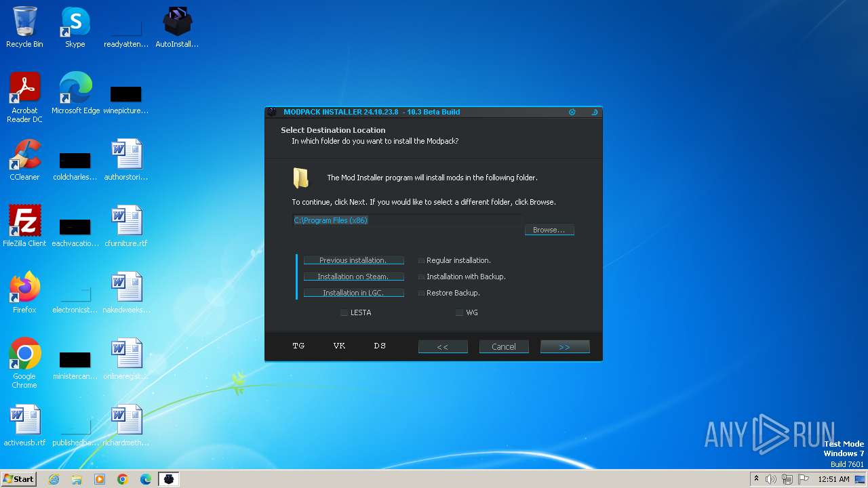Click the crescent icon in installer title bar
The width and height of the screenshot is (868, 488).
[x=595, y=112]
